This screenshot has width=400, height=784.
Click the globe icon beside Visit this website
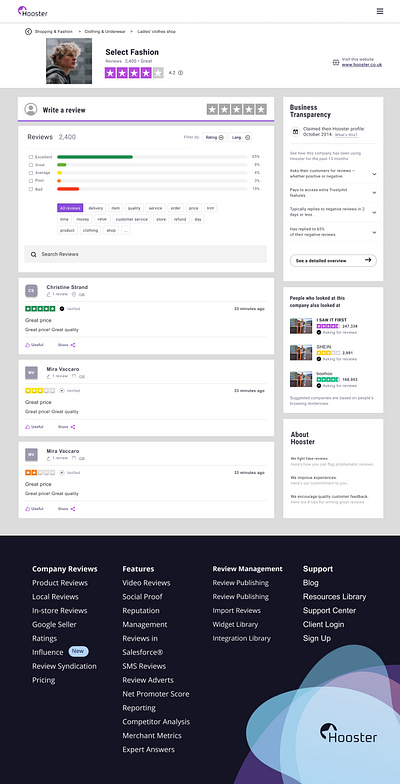pos(336,62)
